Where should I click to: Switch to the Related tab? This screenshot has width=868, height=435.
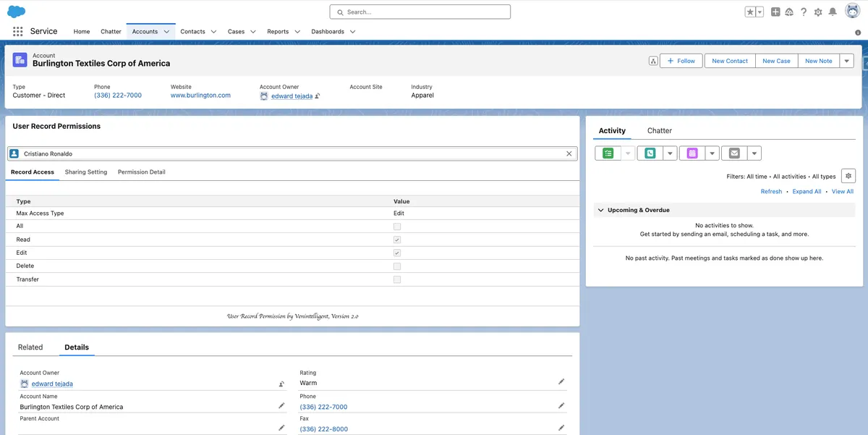coord(30,347)
